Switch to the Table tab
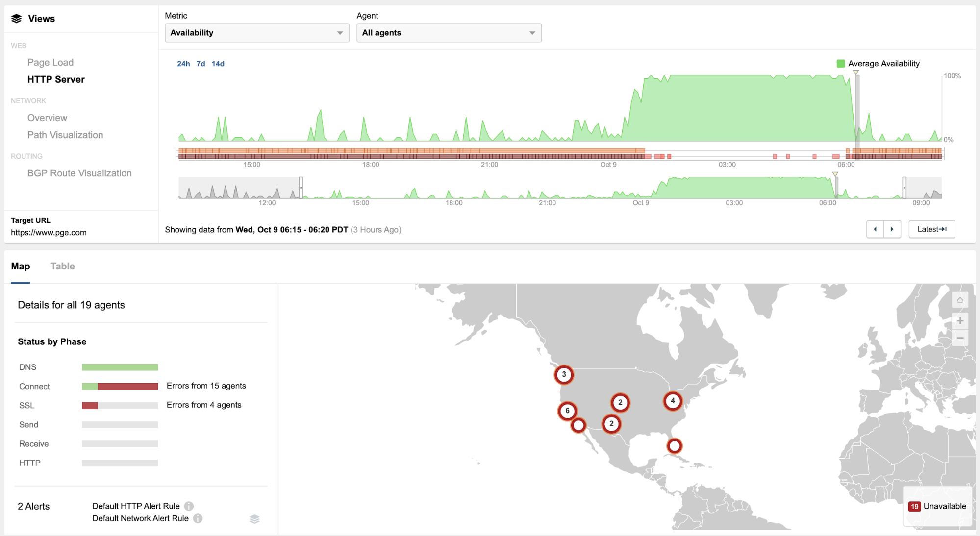This screenshot has height=536, width=980. 63,266
